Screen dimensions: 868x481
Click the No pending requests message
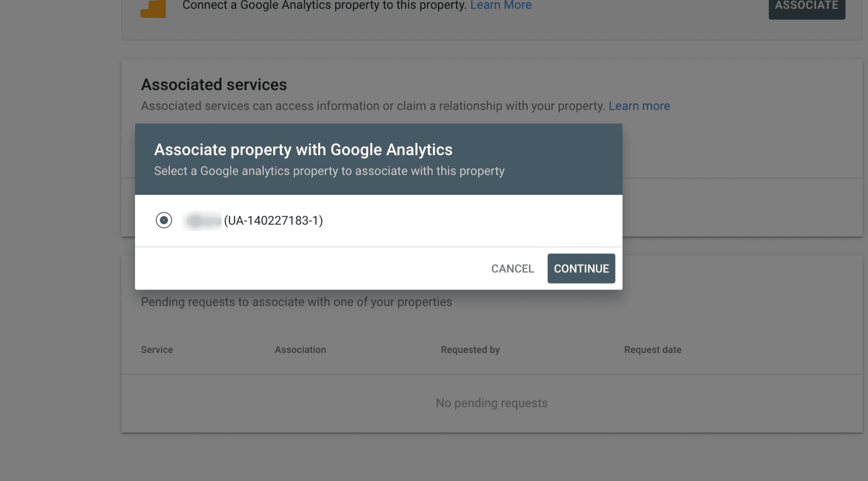pyautogui.click(x=492, y=402)
